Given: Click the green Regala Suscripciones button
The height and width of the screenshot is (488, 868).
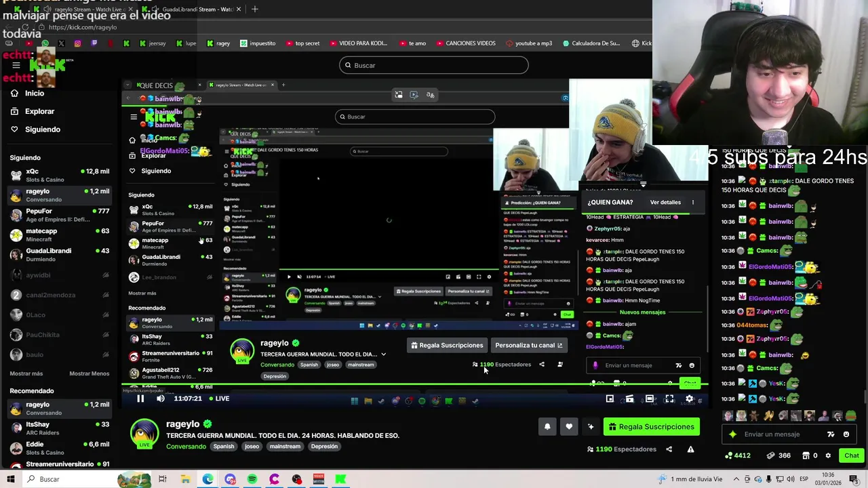Looking at the screenshot, I should click(x=652, y=426).
